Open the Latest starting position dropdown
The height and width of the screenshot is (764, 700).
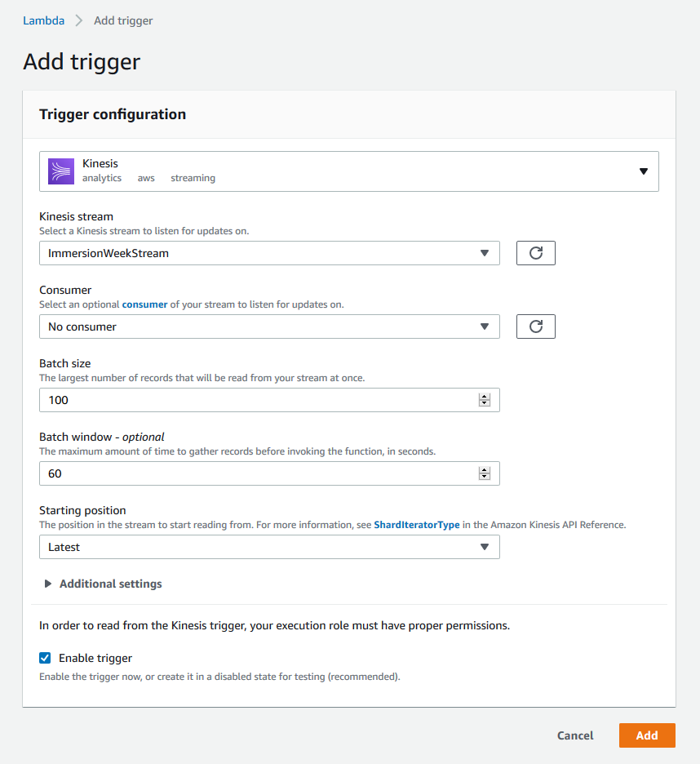pyautogui.click(x=269, y=547)
